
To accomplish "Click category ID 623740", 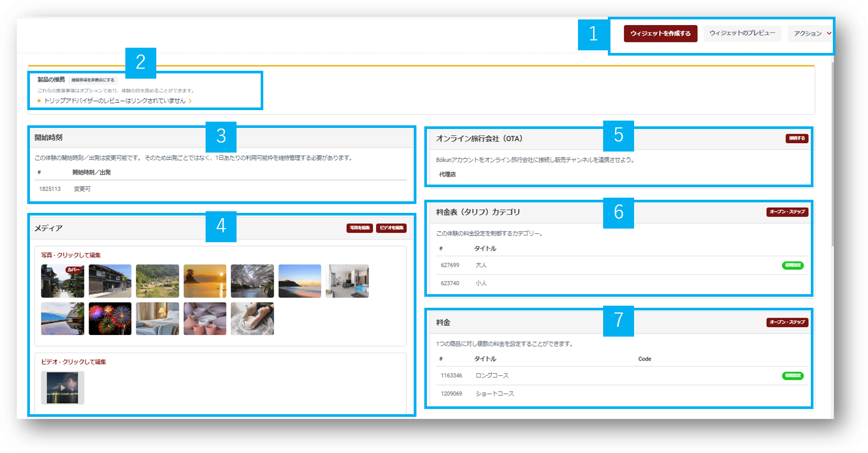I will pos(450,283).
